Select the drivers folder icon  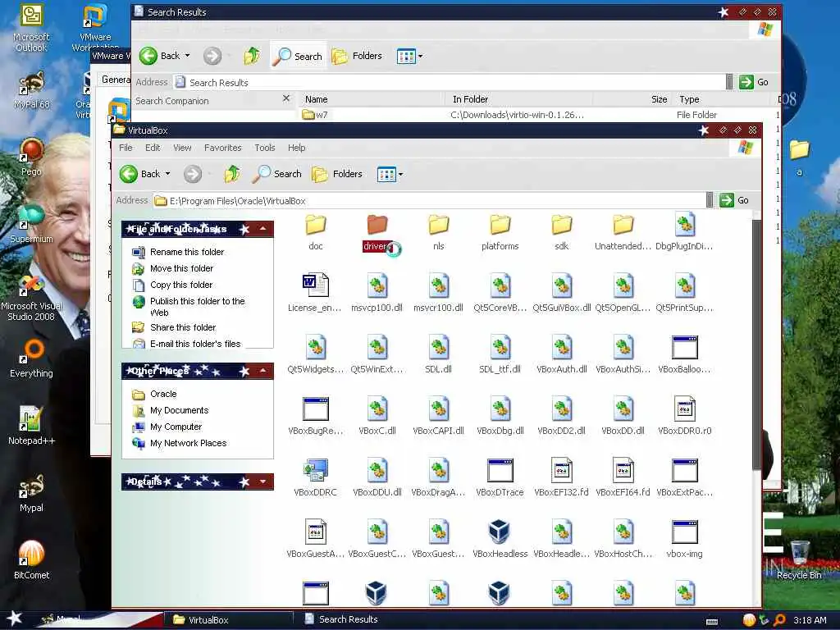click(377, 225)
